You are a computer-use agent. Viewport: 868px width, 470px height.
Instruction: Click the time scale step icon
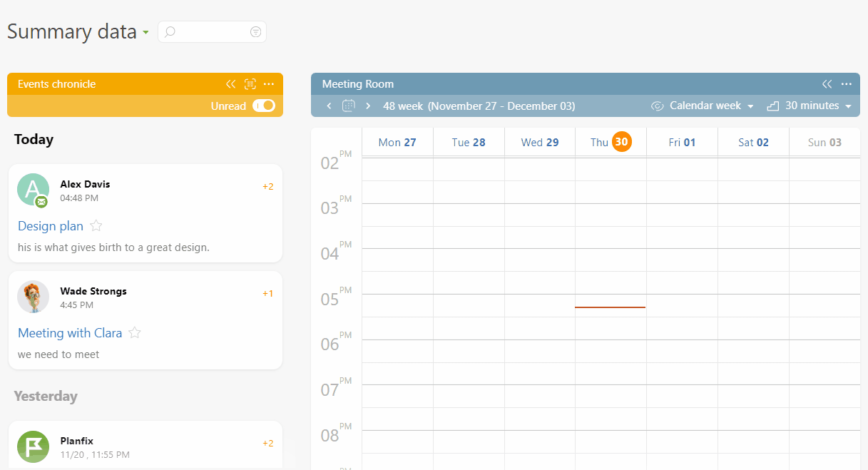(x=773, y=106)
